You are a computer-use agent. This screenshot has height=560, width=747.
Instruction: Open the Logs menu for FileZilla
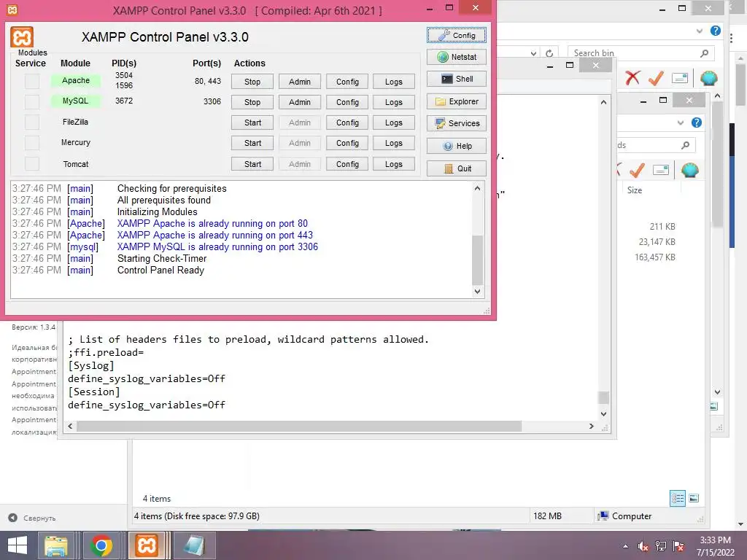coord(394,122)
